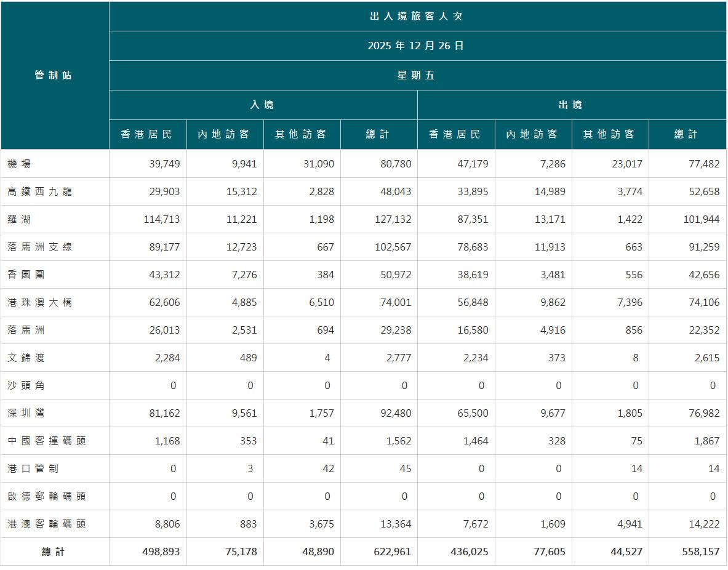This screenshot has width=728, height=570.
Task: Click the 落馬洲支線 row label
Action: (40, 247)
